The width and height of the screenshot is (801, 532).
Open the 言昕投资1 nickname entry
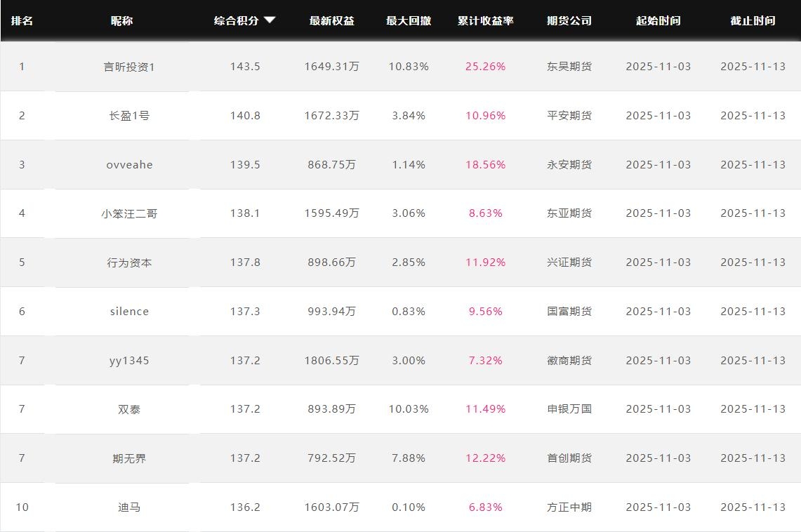pos(129,67)
